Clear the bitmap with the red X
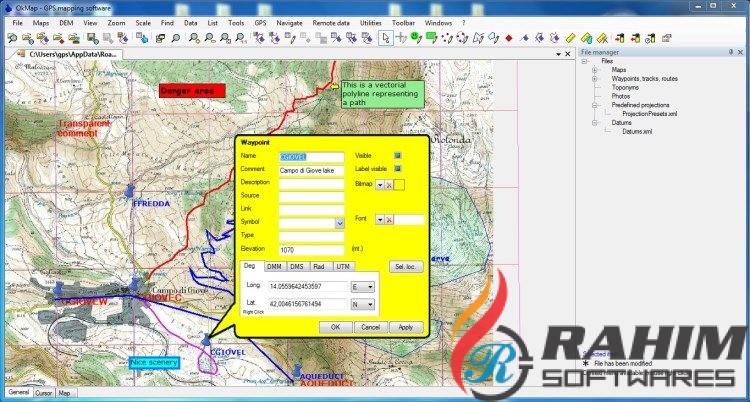This screenshot has height=402, width=750. (389, 185)
